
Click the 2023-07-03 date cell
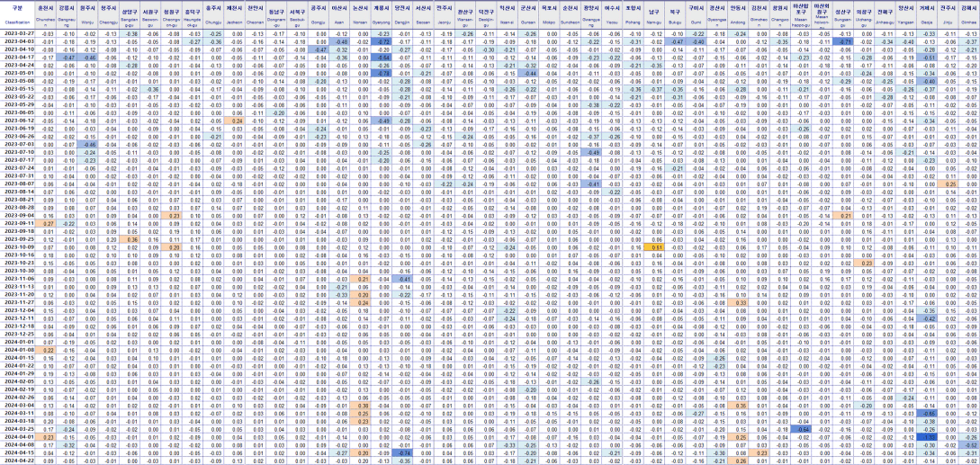click(x=17, y=145)
